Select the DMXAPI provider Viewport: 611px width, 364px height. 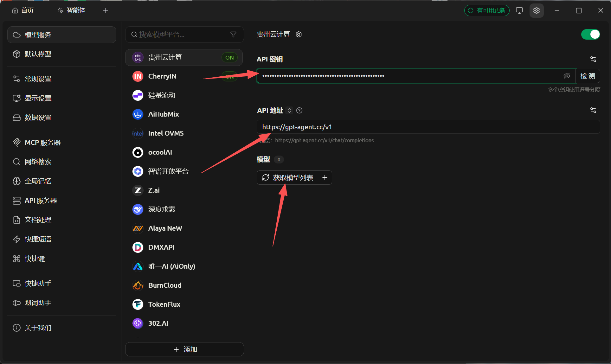[x=184, y=247]
